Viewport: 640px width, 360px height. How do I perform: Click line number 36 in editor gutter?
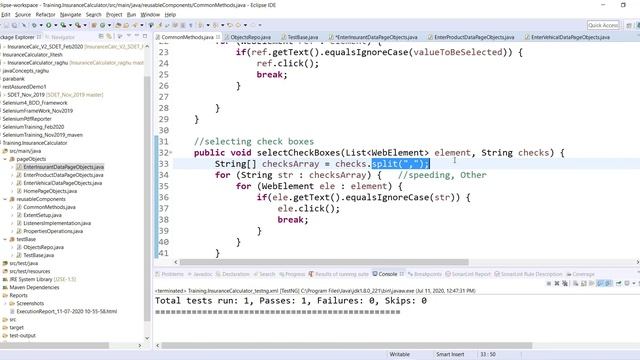(164, 197)
